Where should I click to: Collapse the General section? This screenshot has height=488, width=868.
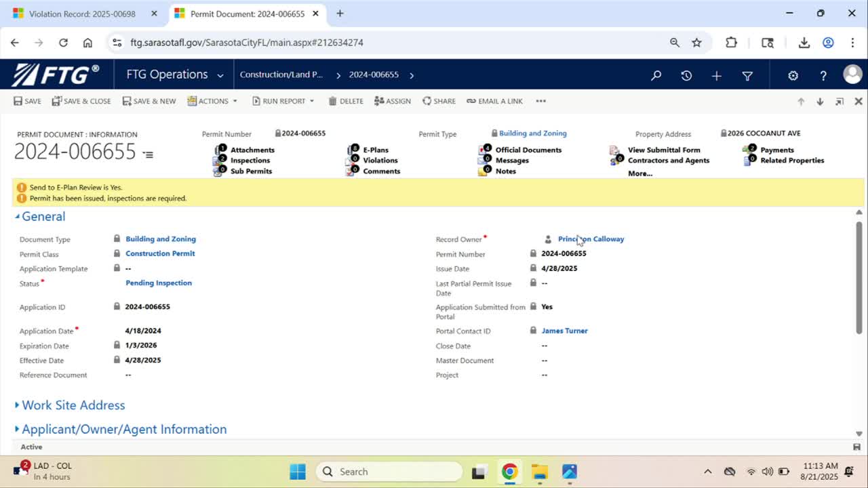coord(43,217)
